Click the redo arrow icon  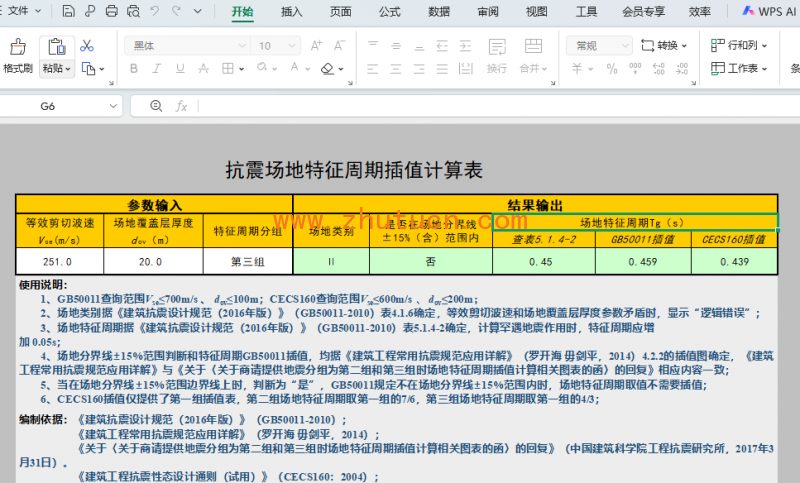pyautogui.click(x=177, y=11)
